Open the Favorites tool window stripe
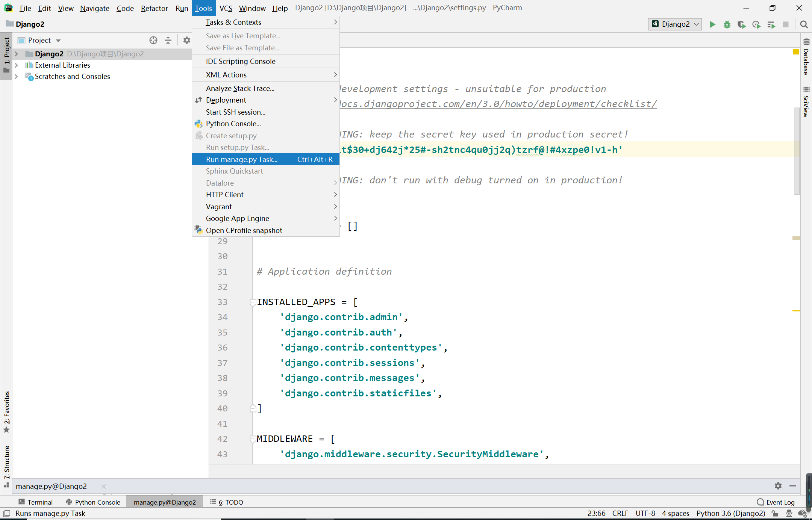The height and width of the screenshot is (520, 812). 6,412
